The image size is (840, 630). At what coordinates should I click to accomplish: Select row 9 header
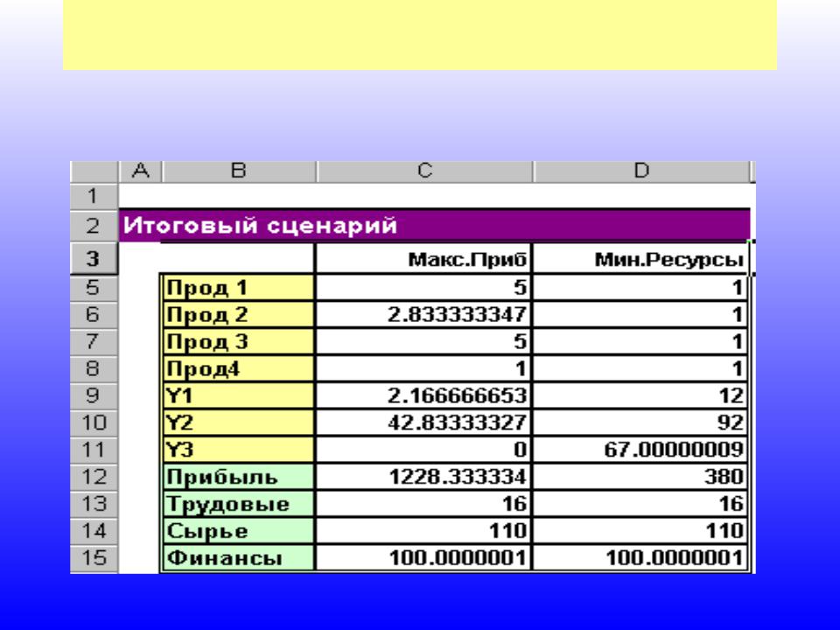(94, 395)
